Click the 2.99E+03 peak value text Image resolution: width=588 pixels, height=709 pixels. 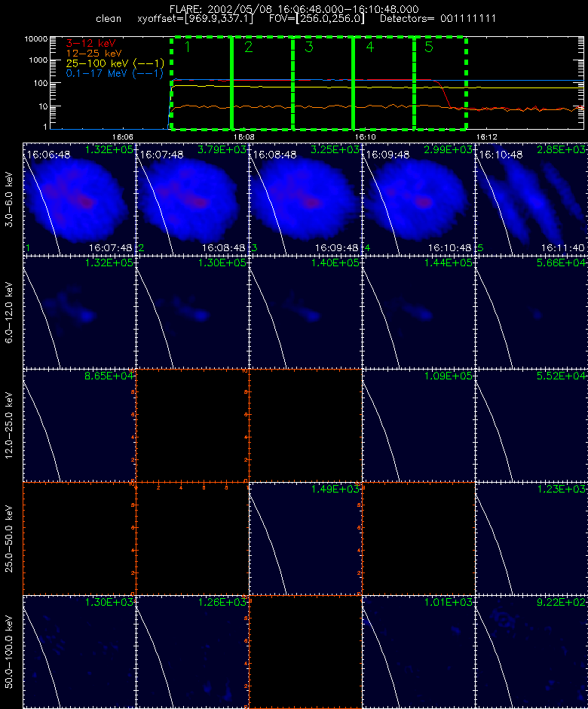coord(448,149)
